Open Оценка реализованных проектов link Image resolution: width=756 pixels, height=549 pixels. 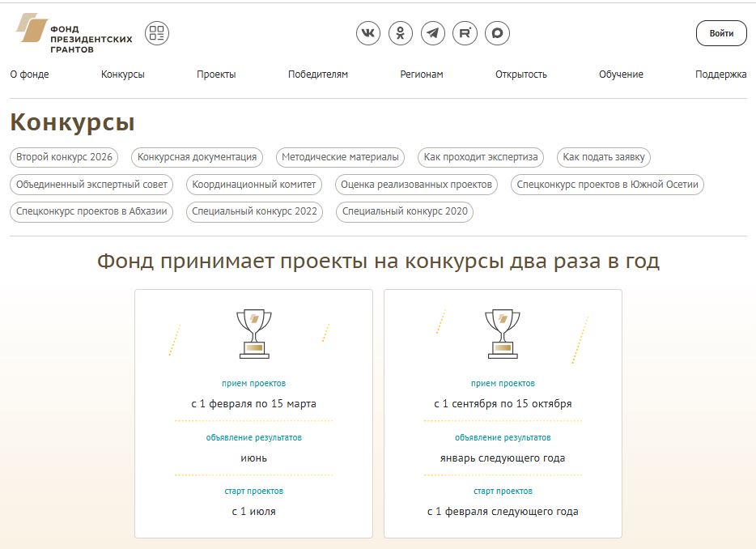tap(416, 185)
